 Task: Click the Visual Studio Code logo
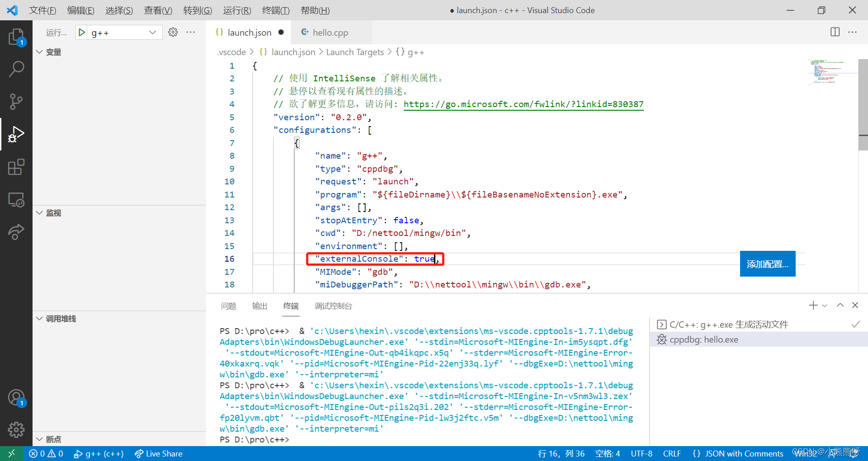pyautogui.click(x=12, y=10)
